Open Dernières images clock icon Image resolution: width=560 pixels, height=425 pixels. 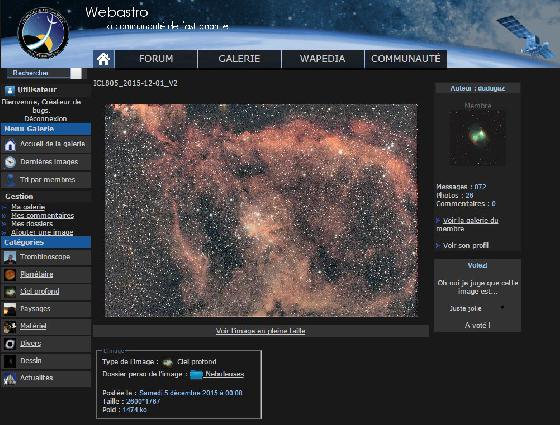(x=10, y=162)
